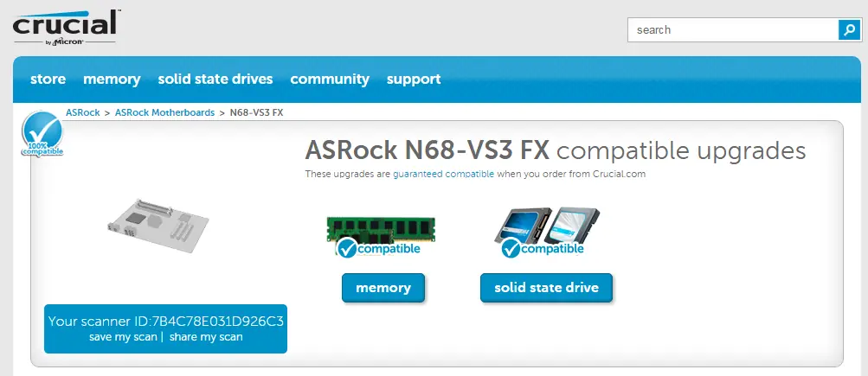Click share my scan link

(x=206, y=337)
